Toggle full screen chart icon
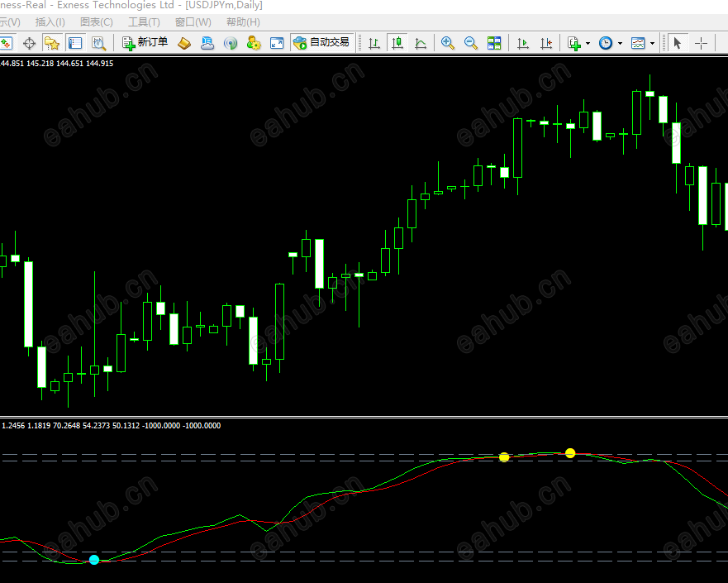The height and width of the screenshot is (583, 728). click(x=277, y=43)
